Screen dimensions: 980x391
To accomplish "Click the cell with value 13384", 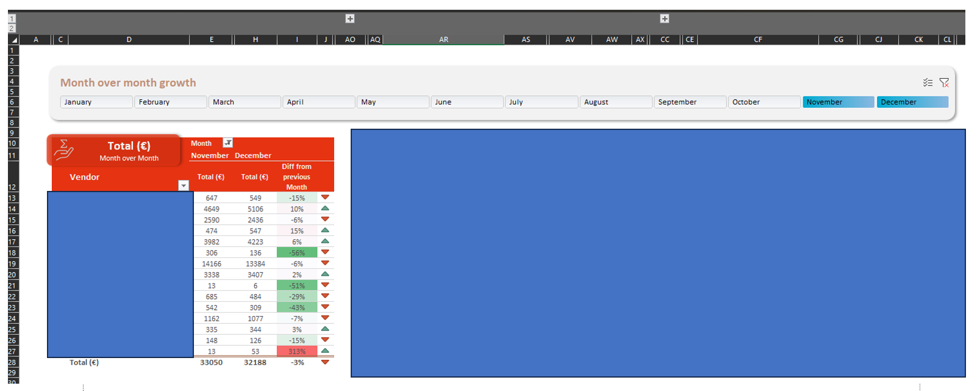I will pos(255,264).
